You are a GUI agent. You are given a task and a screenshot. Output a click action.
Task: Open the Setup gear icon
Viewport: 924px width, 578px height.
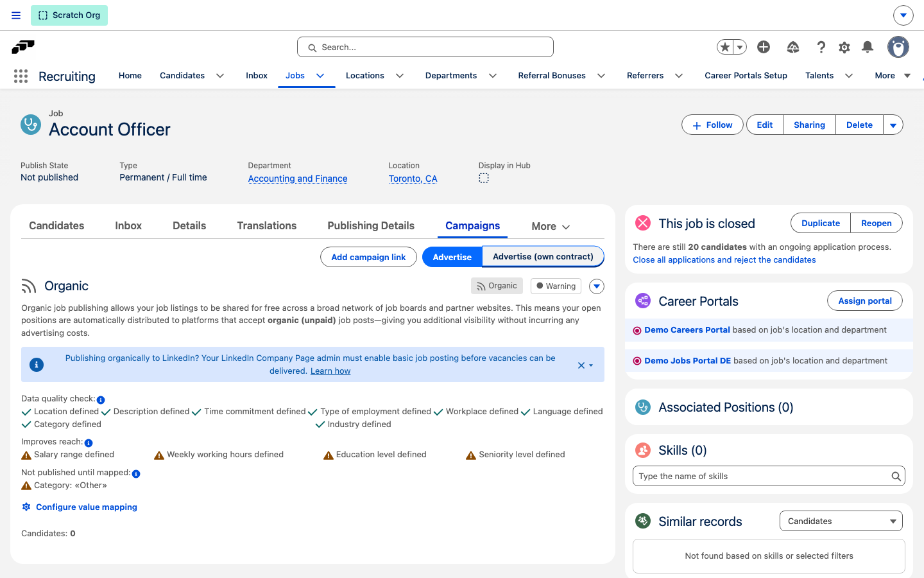[x=844, y=47]
